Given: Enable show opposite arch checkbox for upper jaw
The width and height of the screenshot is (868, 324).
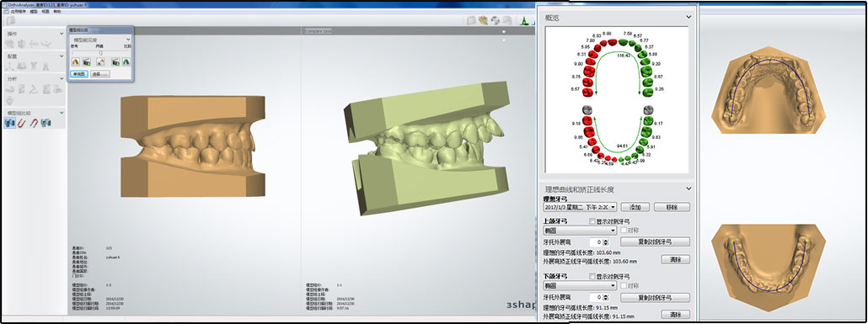Looking at the screenshot, I should point(593,221).
